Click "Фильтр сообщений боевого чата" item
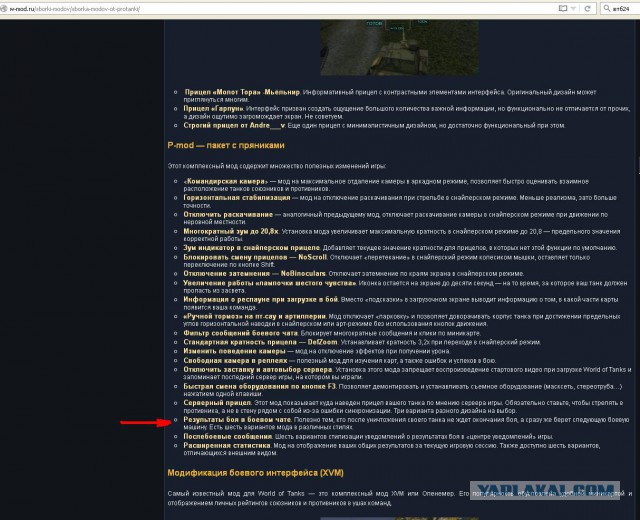 click(240, 333)
